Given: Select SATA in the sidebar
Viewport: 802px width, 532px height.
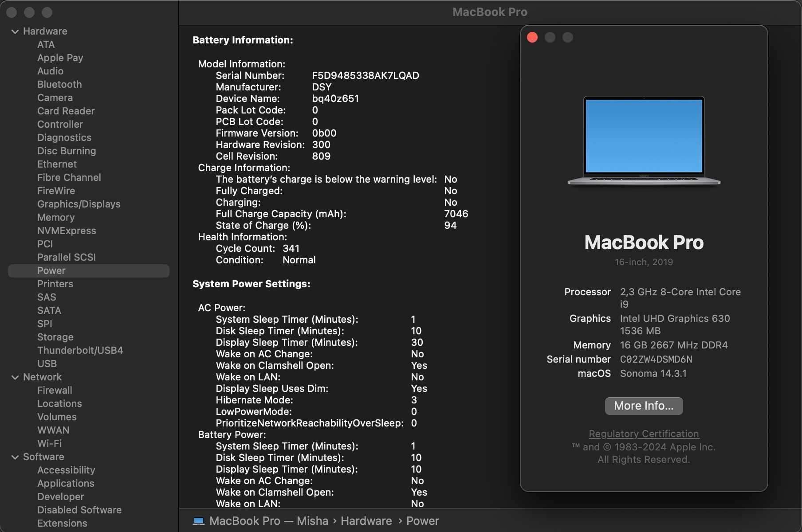Looking at the screenshot, I should pos(49,310).
